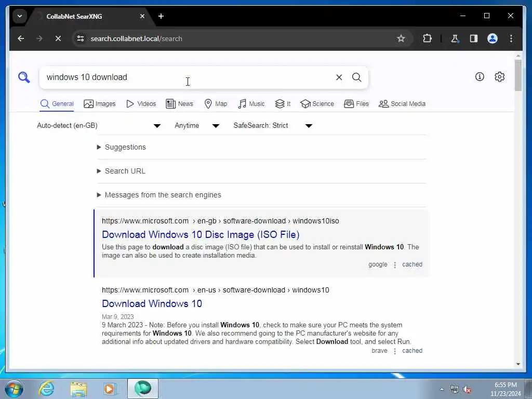The image size is (532, 399).
Task: Open SearXNG preferences gear icon
Action: 499,77
